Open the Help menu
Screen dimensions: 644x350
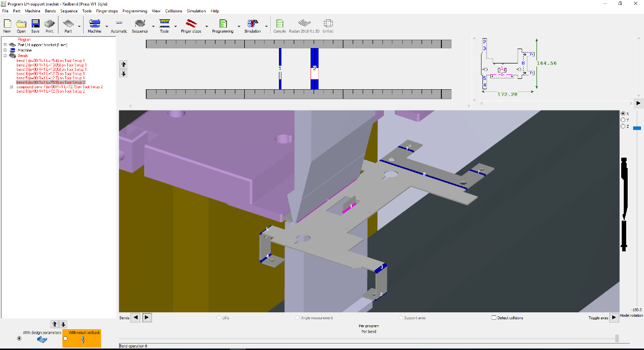point(215,11)
